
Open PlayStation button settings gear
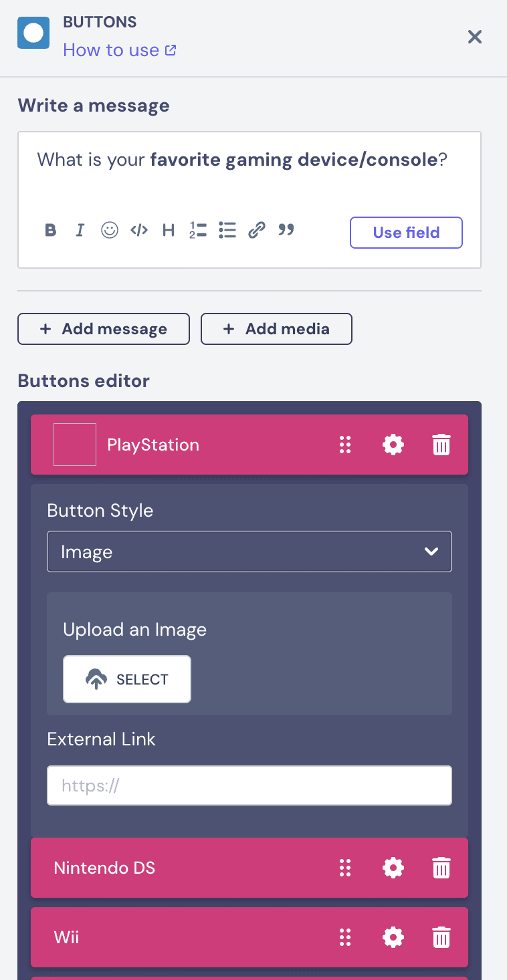click(x=393, y=445)
